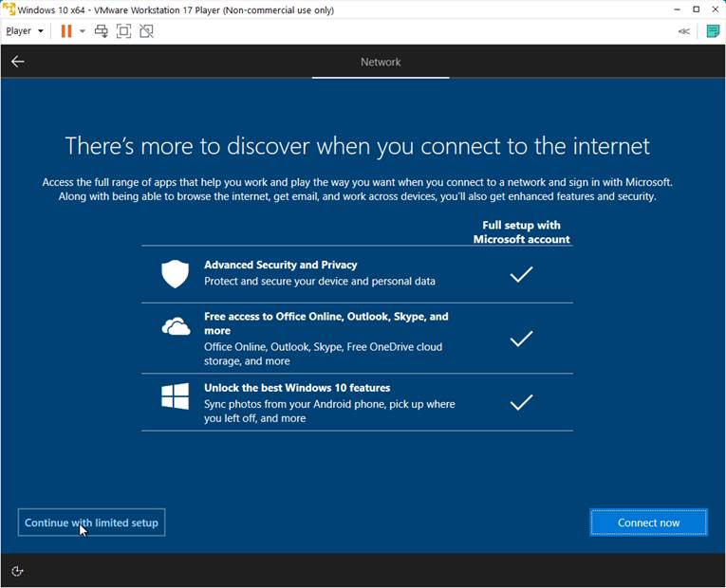Screen dimensions: 726x588
Task: Click checkmark for Free Office Online access
Action: tap(521, 339)
